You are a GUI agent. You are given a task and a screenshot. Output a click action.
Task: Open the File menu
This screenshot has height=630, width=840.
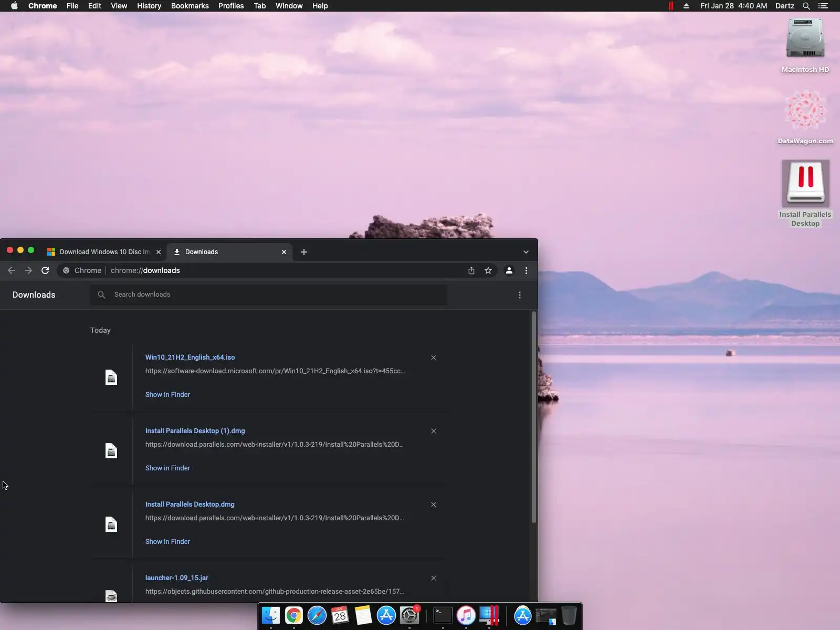(x=72, y=6)
